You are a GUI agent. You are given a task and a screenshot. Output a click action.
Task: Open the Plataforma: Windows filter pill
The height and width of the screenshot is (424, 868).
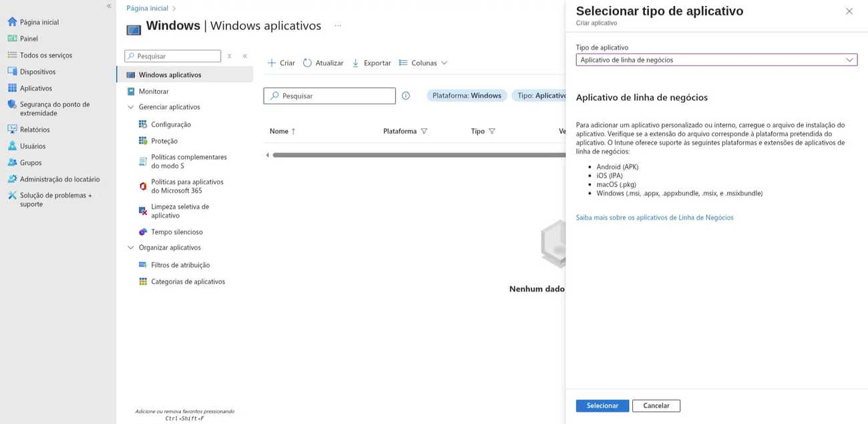(x=467, y=95)
